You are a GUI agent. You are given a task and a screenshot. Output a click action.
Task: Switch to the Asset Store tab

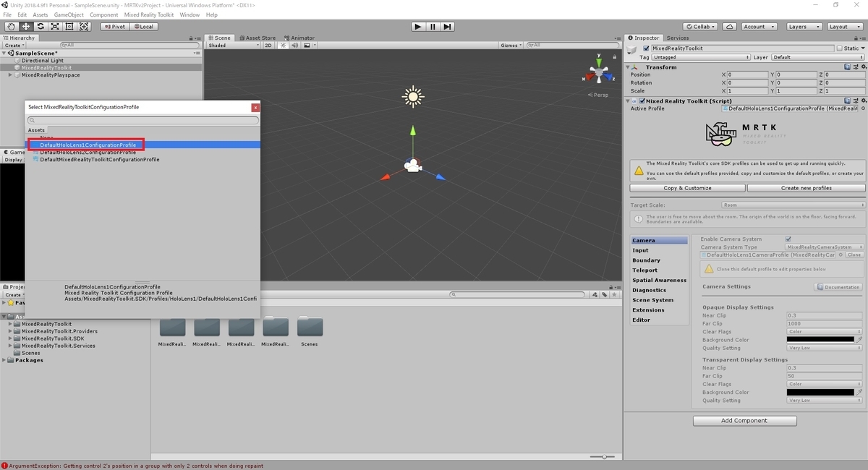pyautogui.click(x=257, y=38)
